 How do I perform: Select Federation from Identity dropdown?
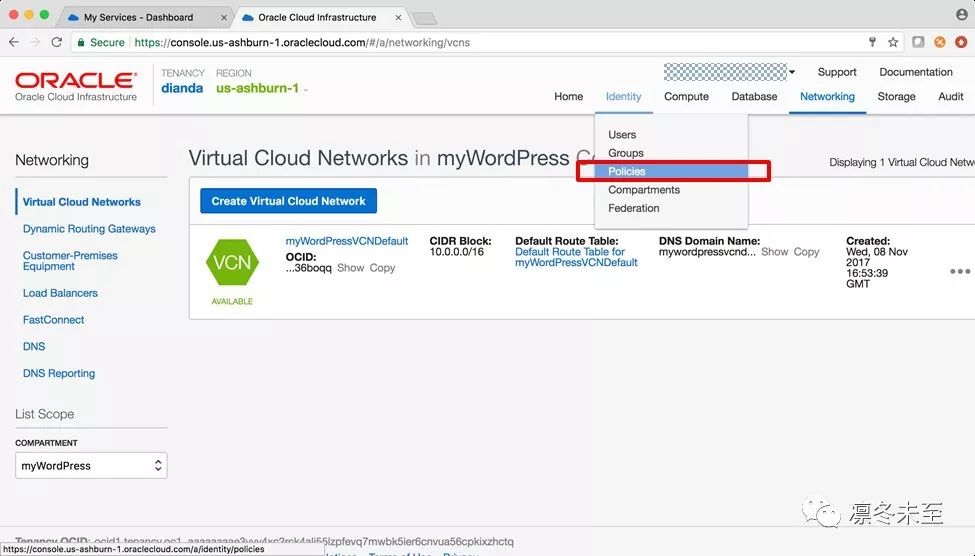(634, 208)
